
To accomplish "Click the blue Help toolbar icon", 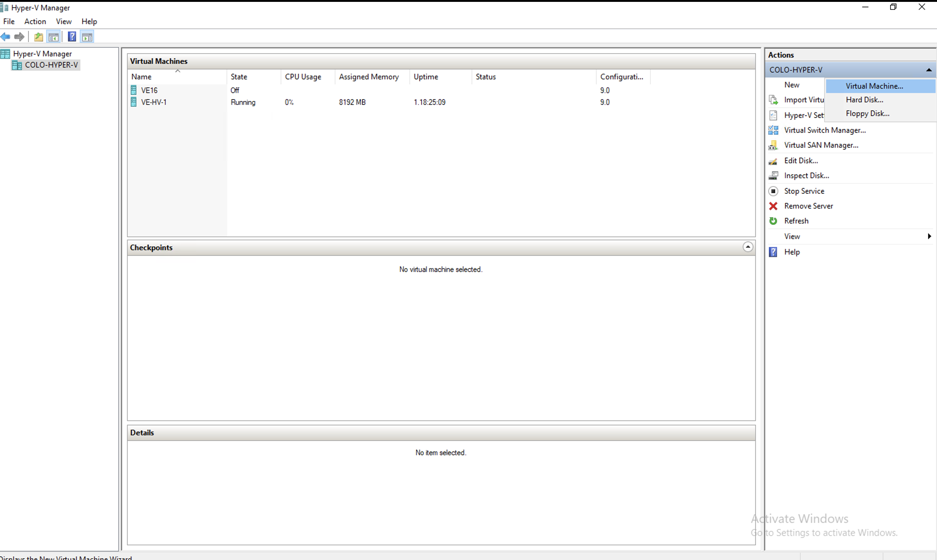I will point(72,37).
